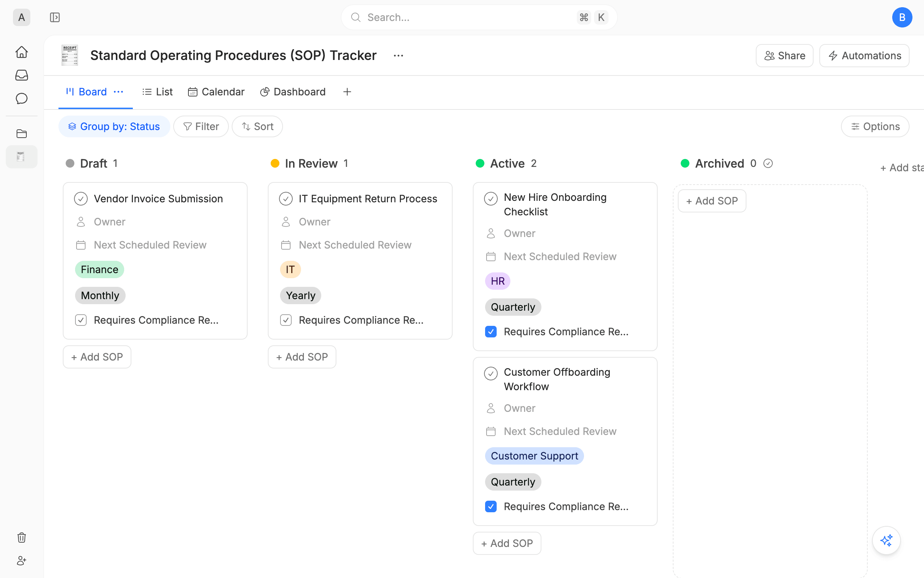Switch to the Calendar tab
The width and height of the screenshot is (924, 578).
[216, 92]
